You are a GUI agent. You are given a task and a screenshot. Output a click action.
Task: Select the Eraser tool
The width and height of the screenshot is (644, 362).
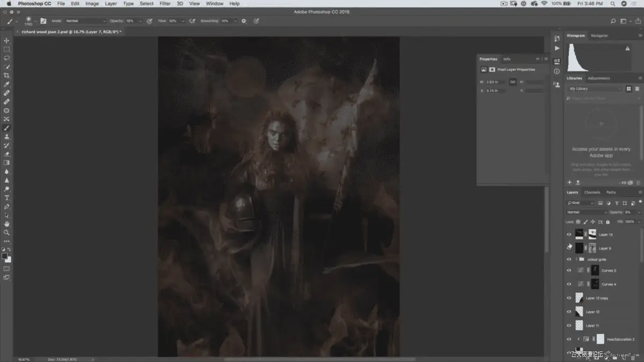tap(7, 154)
